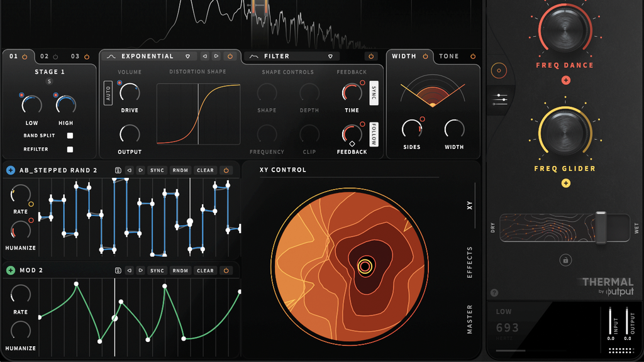The image size is (644, 362).
Task: Select the sliders advanced view icon
Action: click(x=500, y=99)
